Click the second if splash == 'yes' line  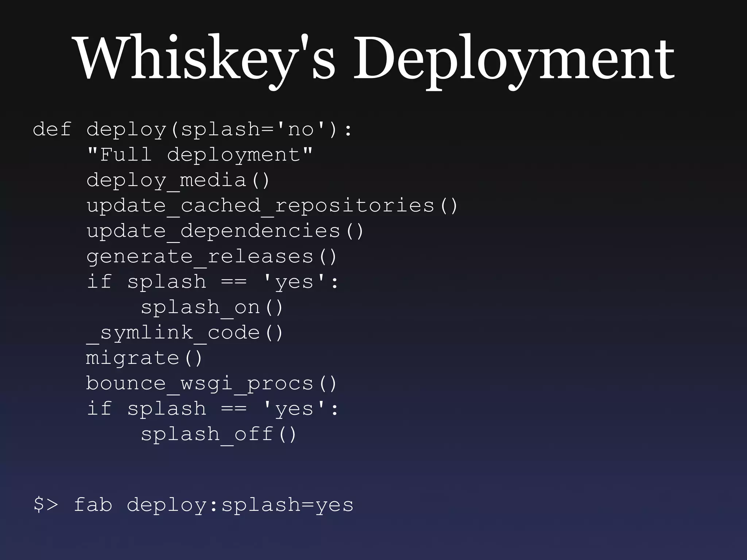tap(213, 409)
